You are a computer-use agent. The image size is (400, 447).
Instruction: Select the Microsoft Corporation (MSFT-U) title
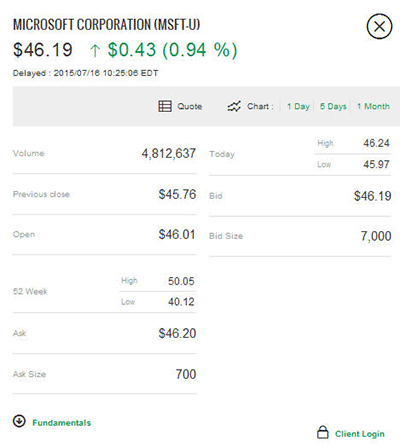point(106,25)
